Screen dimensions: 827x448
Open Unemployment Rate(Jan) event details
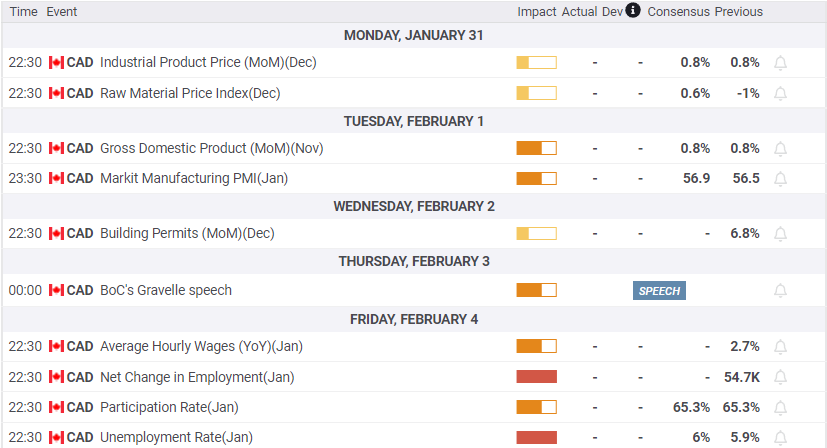176,437
